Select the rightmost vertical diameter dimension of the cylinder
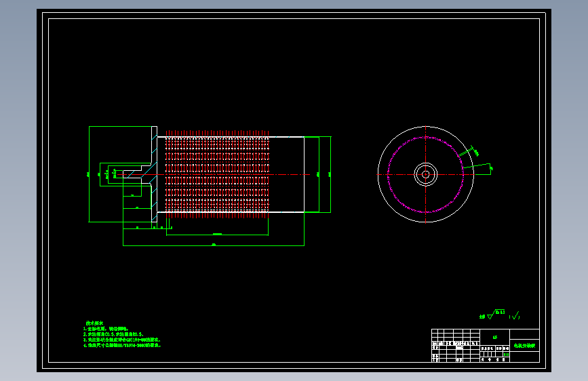The image size is (588, 381). click(330, 174)
